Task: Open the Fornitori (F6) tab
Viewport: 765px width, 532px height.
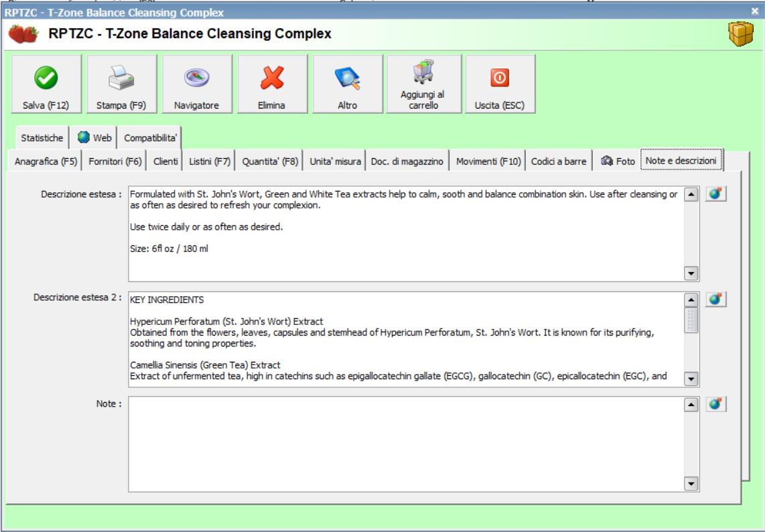Action: coord(115,161)
